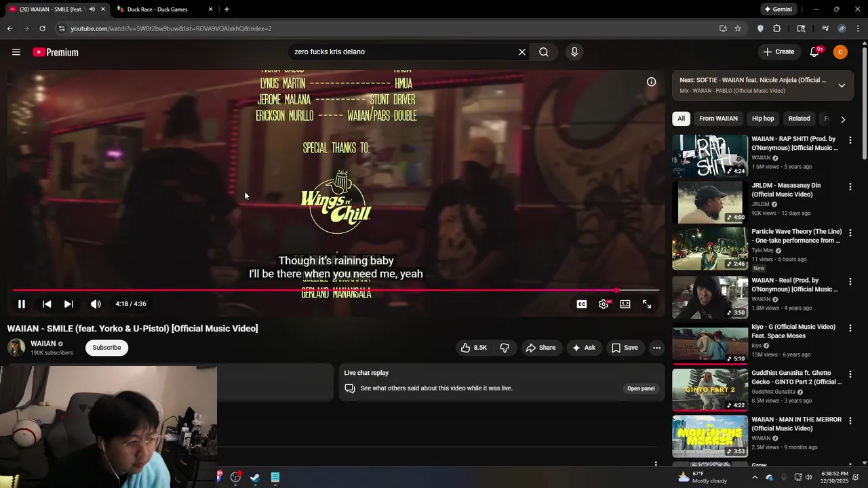Image resolution: width=868 pixels, height=488 pixels.
Task: Open Chrome extensions puzzle icon
Action: click(x=777, y=28)
